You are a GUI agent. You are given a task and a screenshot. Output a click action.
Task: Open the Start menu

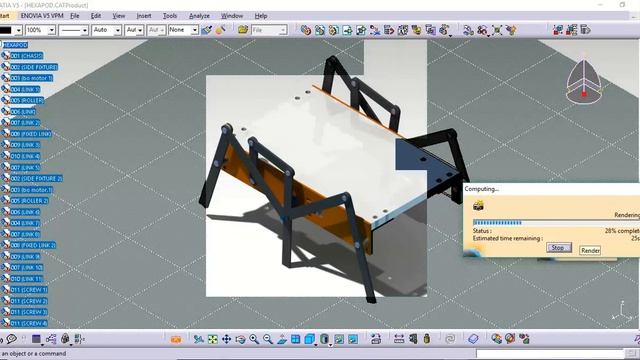coord(4,16)
